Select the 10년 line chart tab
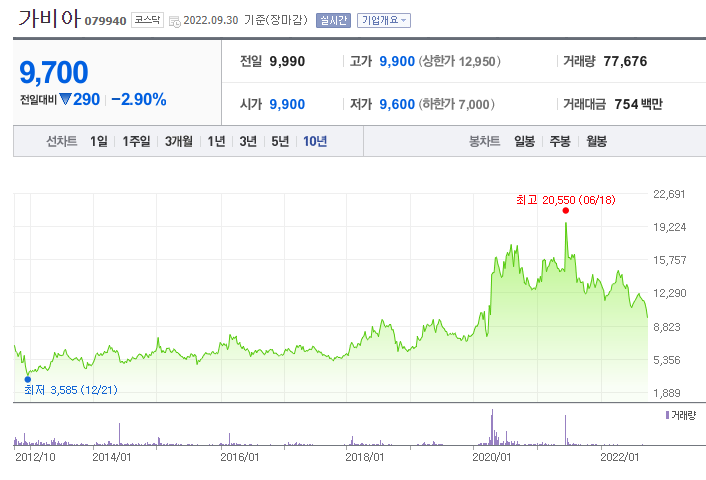Screen dimensions: 706x480 [x=315, y=141]
